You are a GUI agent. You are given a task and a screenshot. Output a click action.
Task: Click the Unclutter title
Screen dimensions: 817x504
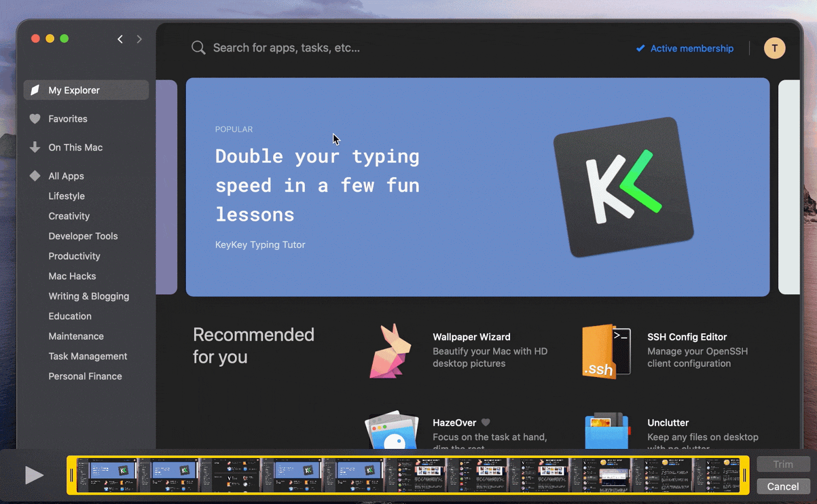(668, 423)
